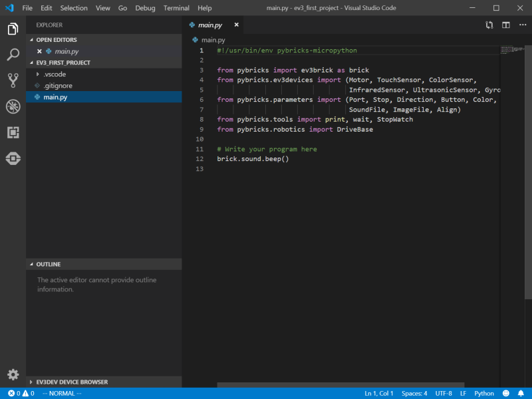532x399 pixels.
Task: Click the Open Changes compare icon
Action: pos(489,25)
